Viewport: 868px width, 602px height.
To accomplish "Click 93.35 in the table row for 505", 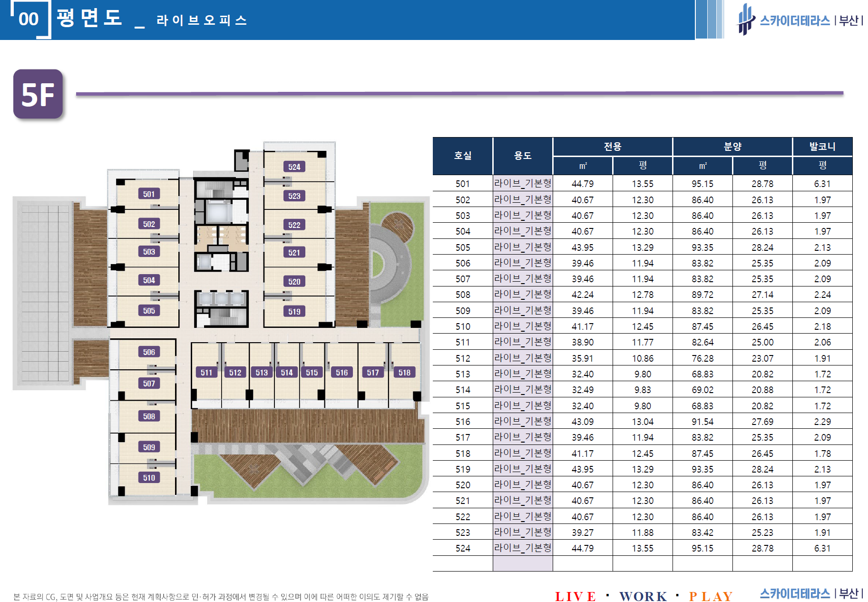I will 702,247.
